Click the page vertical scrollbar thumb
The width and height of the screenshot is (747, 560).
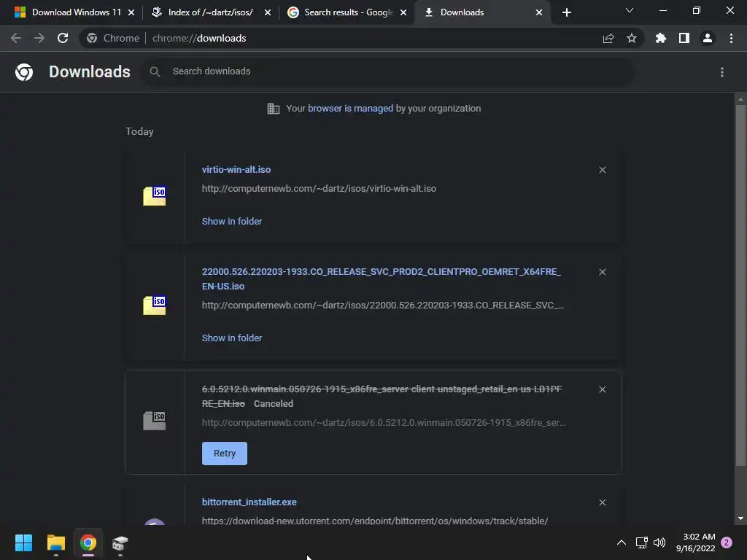740,286
